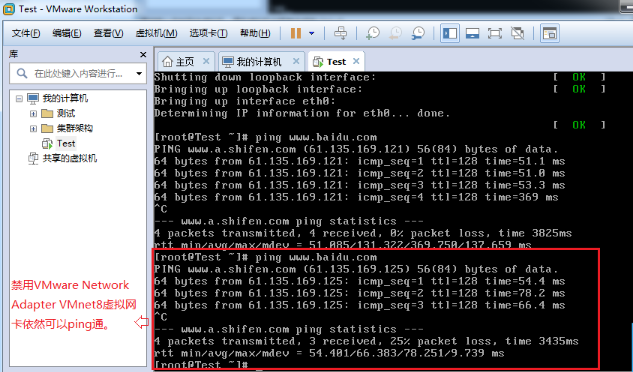Image resolution: width=633 pixels, height=372 pixels.
Task: Open the 虚拟机(M) menu
Action: 156,33
